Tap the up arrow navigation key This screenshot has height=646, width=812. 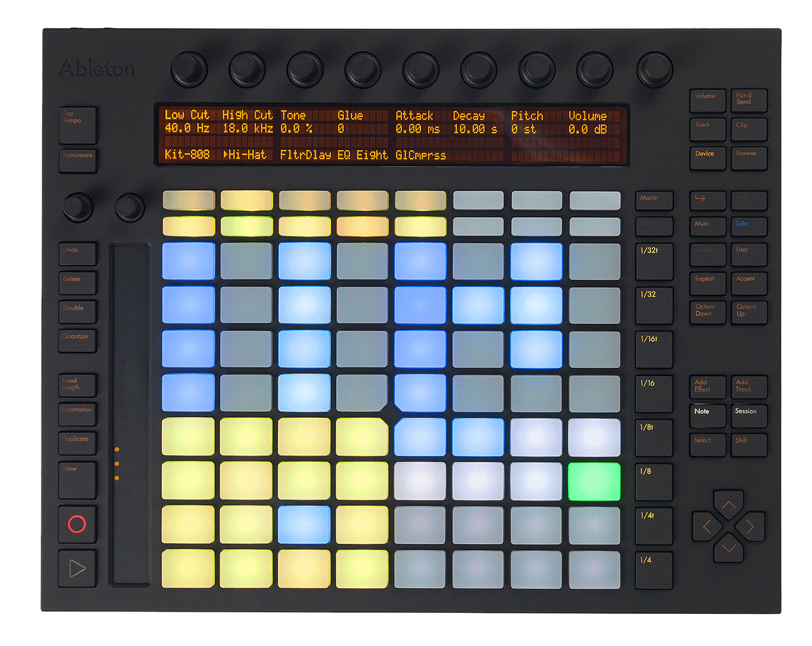728,505
